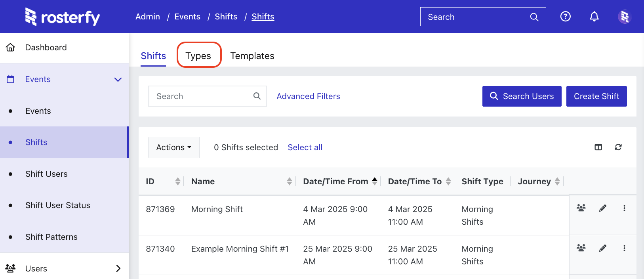Expand the Users sidebar section

pos(118,268)
